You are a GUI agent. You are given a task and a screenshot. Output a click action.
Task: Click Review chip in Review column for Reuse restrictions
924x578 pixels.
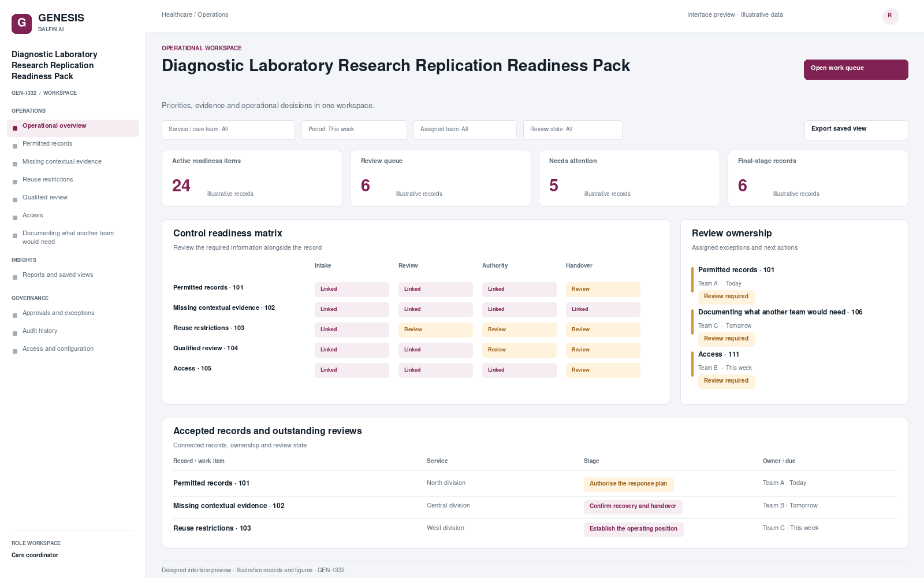coord(435,330)
